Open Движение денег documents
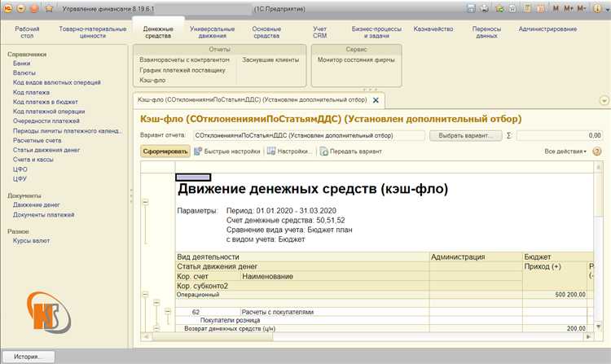 point(36,204)
